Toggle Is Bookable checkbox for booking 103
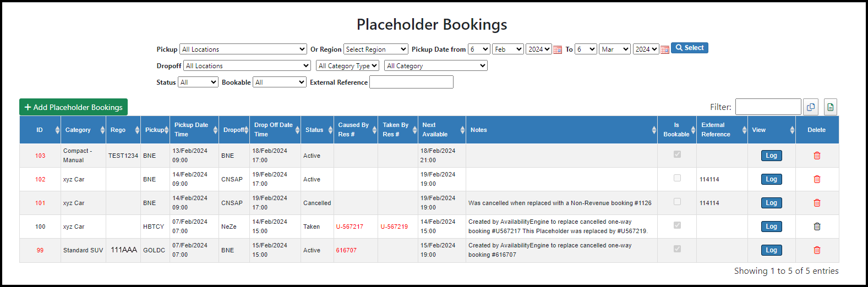Image resolution: width=868 pixels, height=287 pixels. pyautogui.click(x=677, y=154)
